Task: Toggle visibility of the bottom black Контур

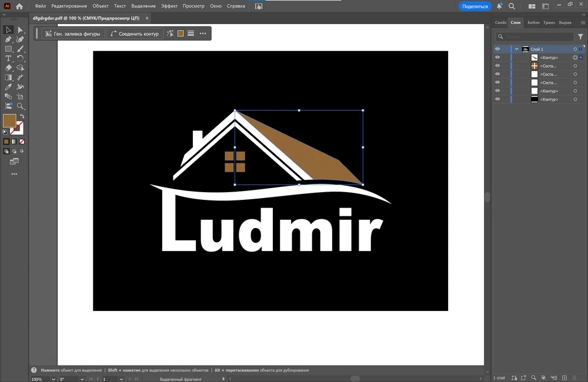Action: click(x=497, y=99)
